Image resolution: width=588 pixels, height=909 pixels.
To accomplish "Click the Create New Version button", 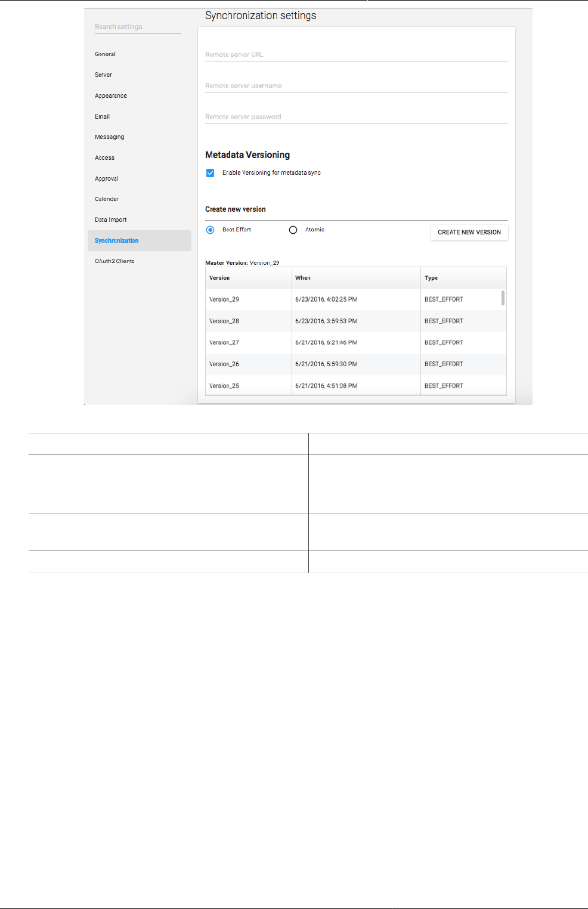I will coord(469,233).
